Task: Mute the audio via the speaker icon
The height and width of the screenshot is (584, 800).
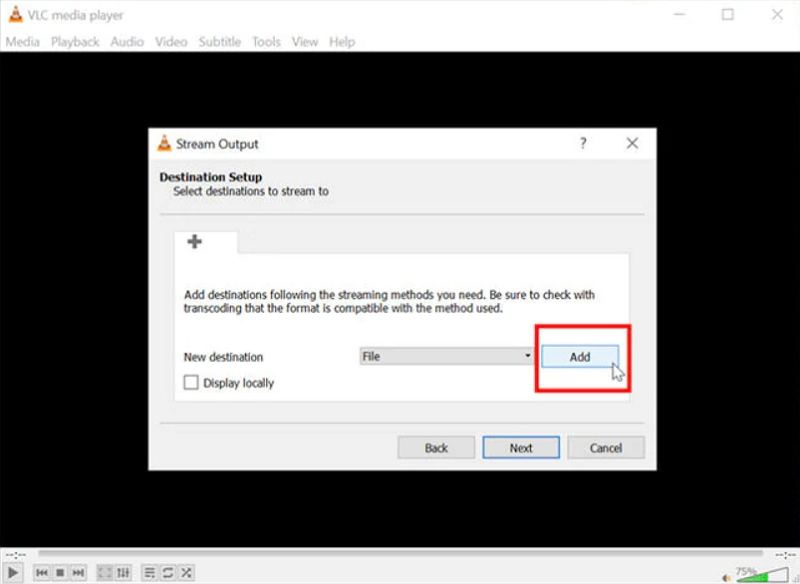Action: 725,578
